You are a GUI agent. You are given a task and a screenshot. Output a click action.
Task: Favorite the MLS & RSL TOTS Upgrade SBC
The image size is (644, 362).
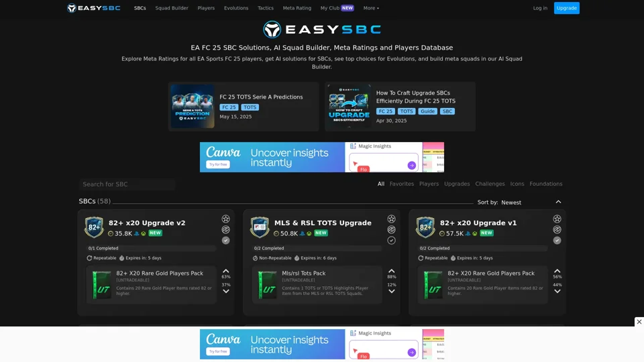391,219
